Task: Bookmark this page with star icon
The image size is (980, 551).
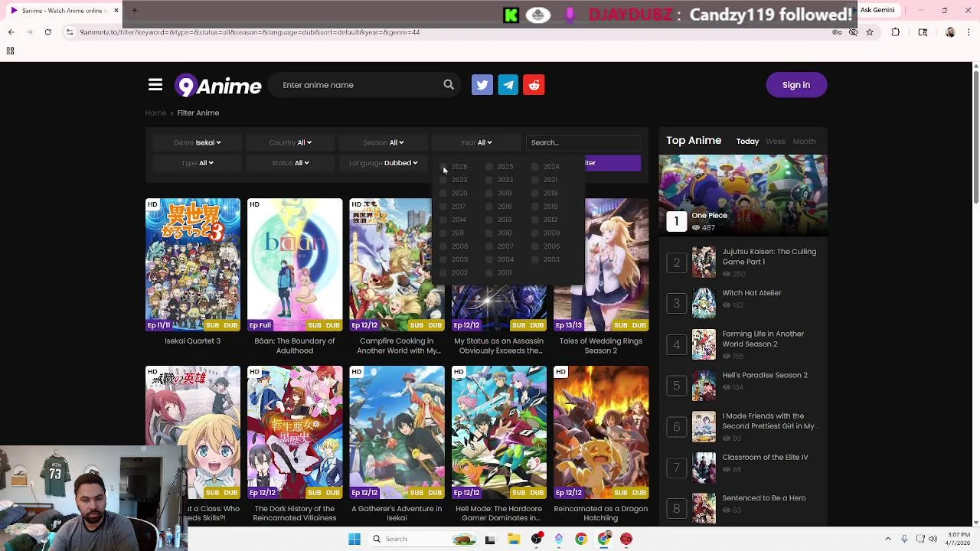Action: tap(870, 32)
